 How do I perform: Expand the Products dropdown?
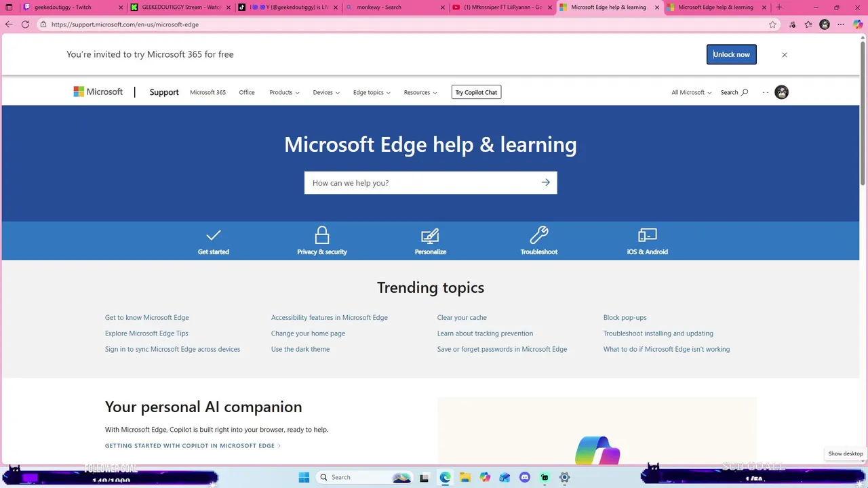(284, 92)
